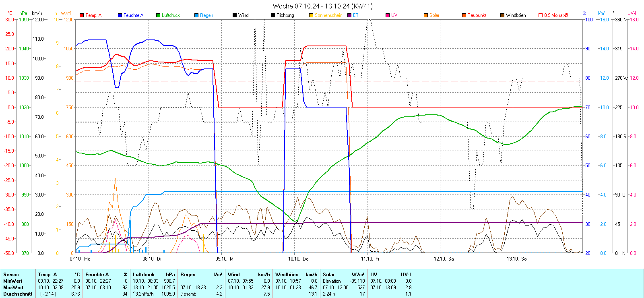Click the Woche 07.10.24 - 13.10.24 chart title
Screen dimensions: 644x298
[x=322, y=6]
